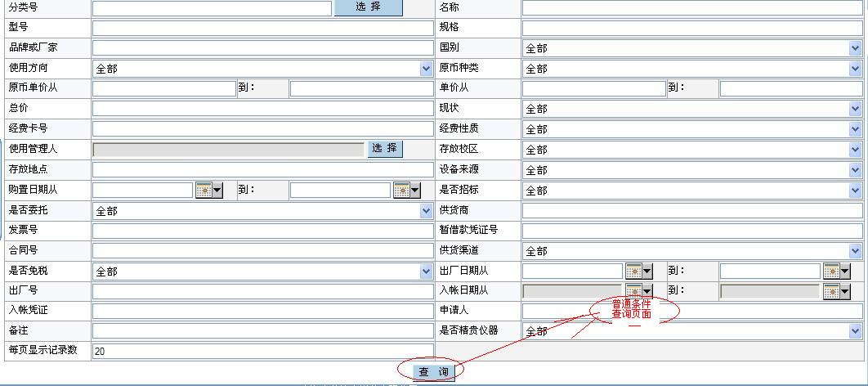The width and height of the screenshot is (868, 386).
Task: Open the calendar picker for 出厂日期从 start date
Action: [638, 271]
